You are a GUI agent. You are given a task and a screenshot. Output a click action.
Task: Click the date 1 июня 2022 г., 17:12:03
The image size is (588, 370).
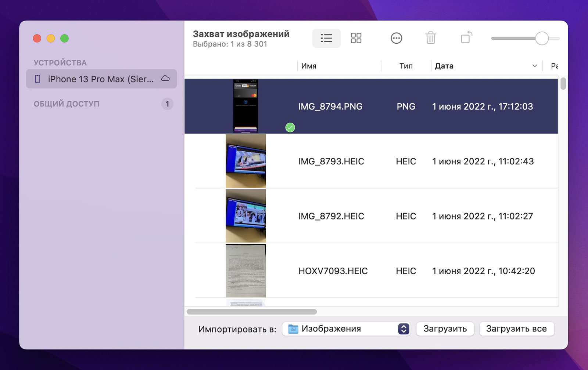483,106
